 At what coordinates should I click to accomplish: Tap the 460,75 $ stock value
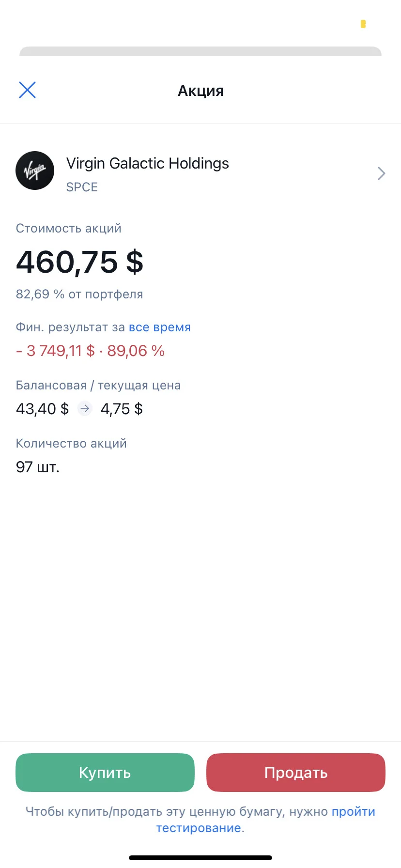point(79,262)
